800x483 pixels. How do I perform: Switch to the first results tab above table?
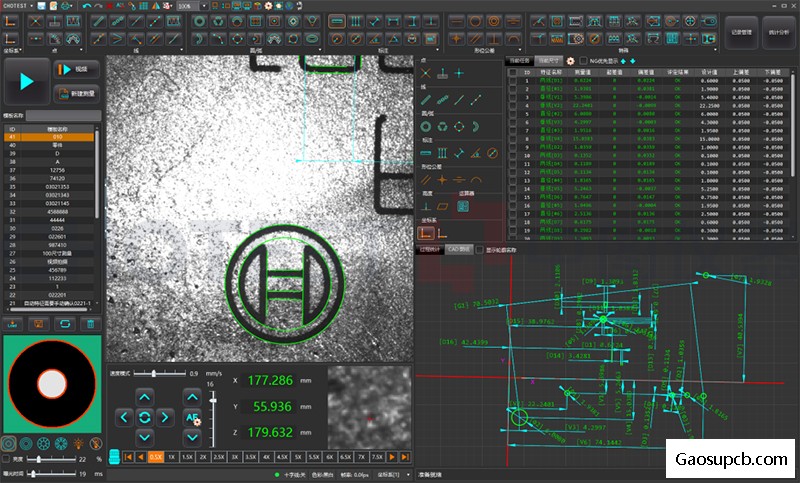(x=520, y=61)
